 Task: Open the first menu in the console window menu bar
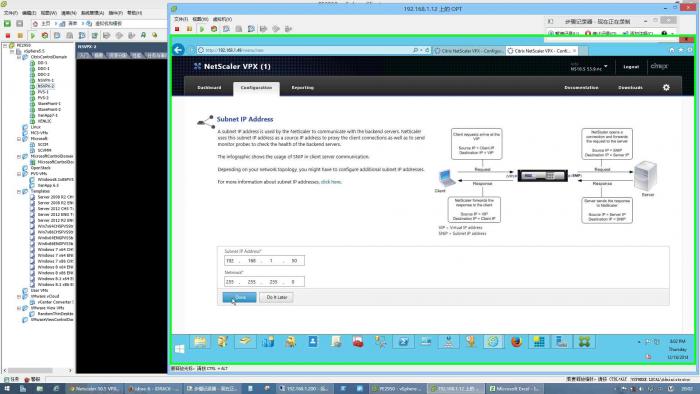coord(180,19)
